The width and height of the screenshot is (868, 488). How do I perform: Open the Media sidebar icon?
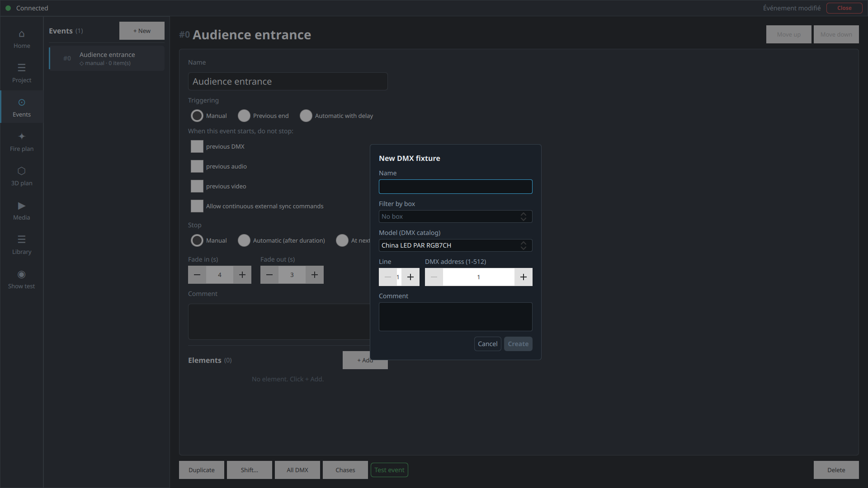22,211
